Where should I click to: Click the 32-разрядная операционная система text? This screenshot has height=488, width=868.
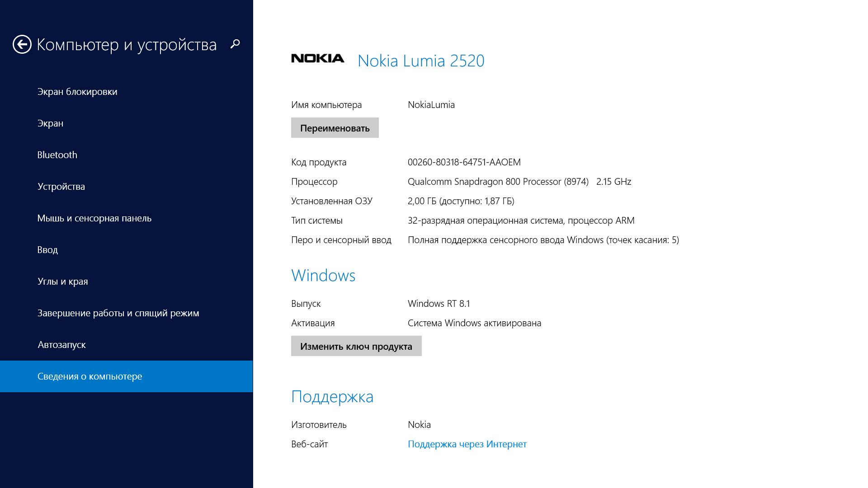[521, 221]
